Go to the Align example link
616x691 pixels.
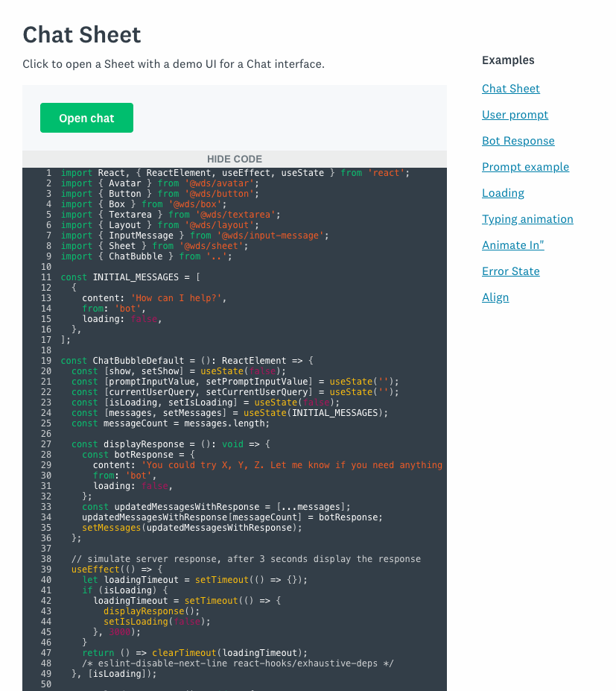495,297
